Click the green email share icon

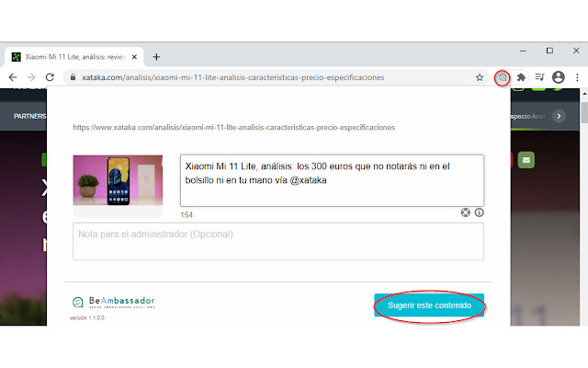(x=526, y=160)
